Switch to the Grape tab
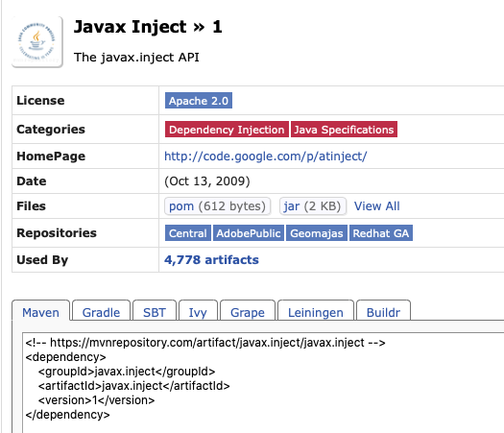 click(248, 311)
